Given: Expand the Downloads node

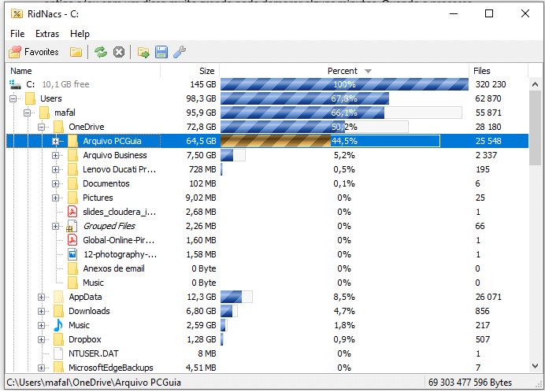Looking at the screenshot, I should tap(42, 312).
